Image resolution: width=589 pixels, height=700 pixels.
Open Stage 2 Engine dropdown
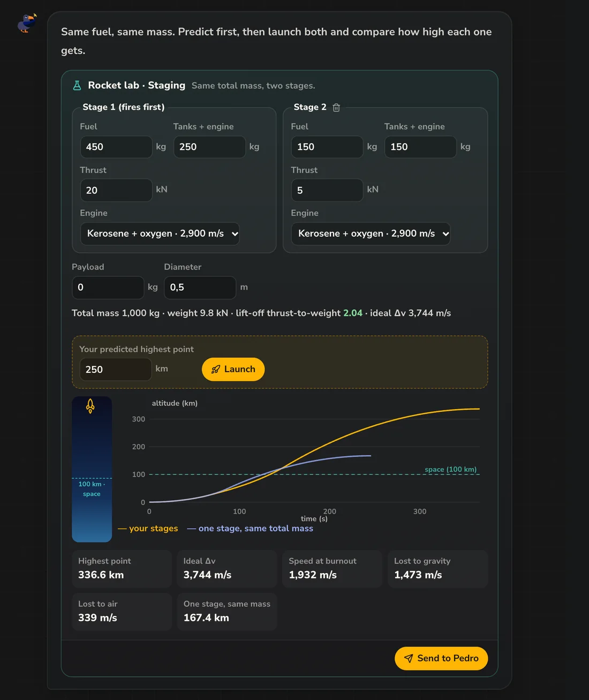tap(371, 234)
